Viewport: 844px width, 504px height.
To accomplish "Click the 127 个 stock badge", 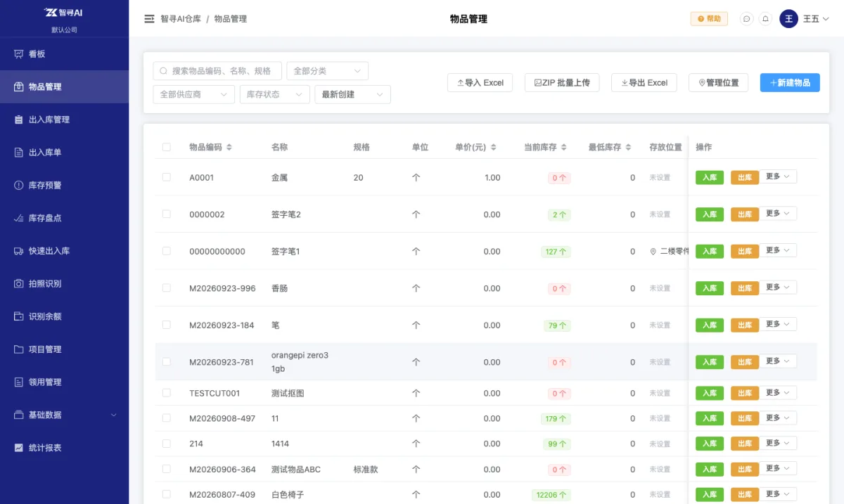I will click(x=556, y=252).
